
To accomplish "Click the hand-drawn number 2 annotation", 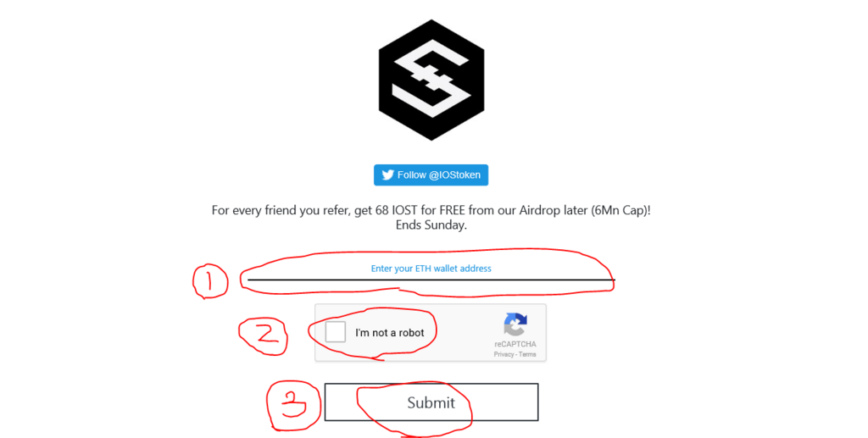I will [x=264, y=336].
